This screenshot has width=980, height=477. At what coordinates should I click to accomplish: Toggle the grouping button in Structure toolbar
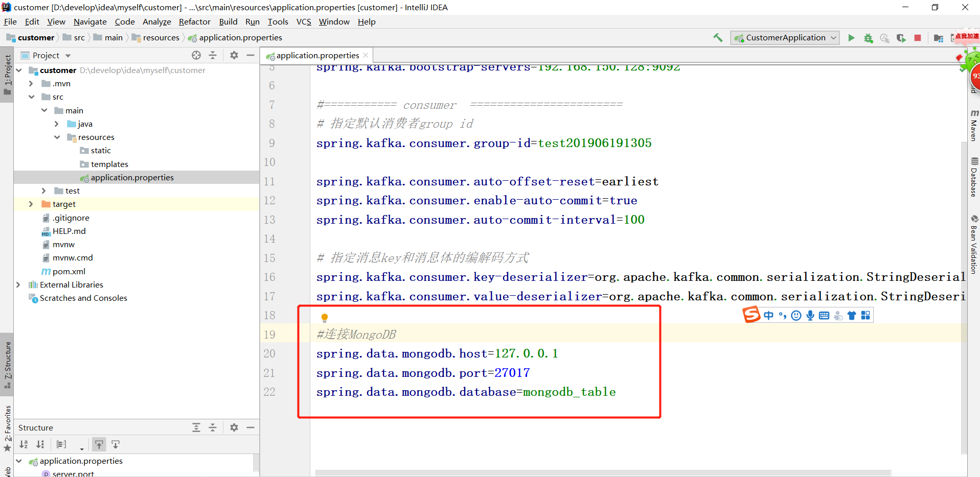61,444
